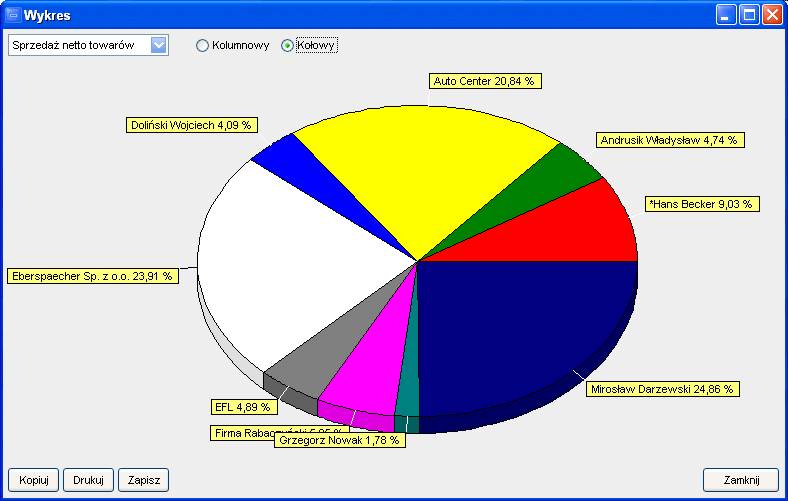
Task: Click the 'Andrusik Władysław 4,74 %' label
Action: click(x=670, y=140)
